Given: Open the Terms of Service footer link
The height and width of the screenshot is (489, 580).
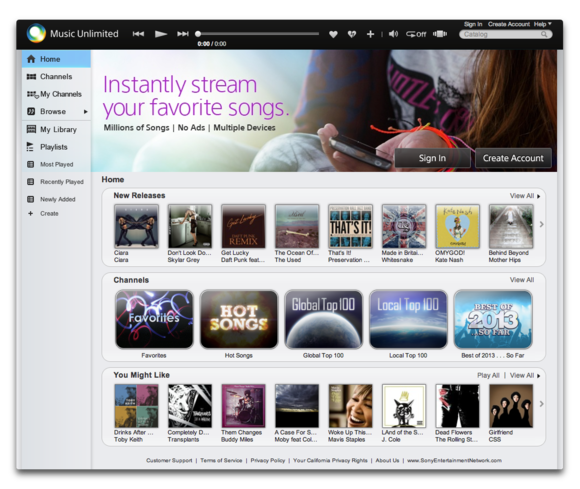Looking at the screenshot, I should pyautogui.click(x=221, y=461).
